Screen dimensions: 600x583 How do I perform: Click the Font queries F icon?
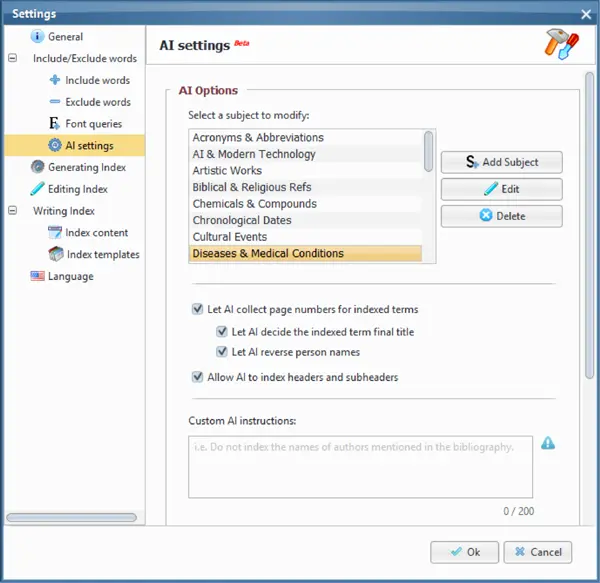(54, 123)
